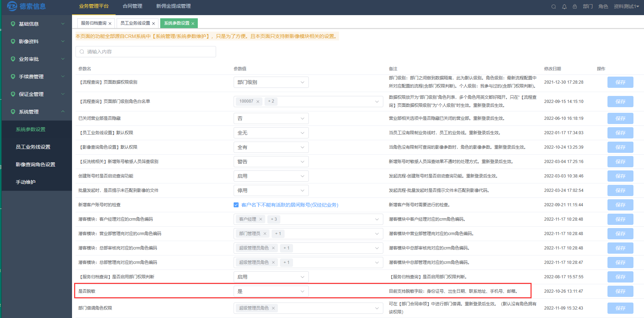Viewport: 644px width, 318px height.
Task: Save the 页面数据权限级别 row
Action: 620,82
